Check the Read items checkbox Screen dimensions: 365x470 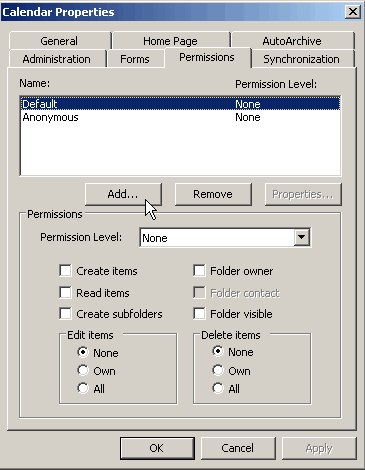tap(65, 293)
